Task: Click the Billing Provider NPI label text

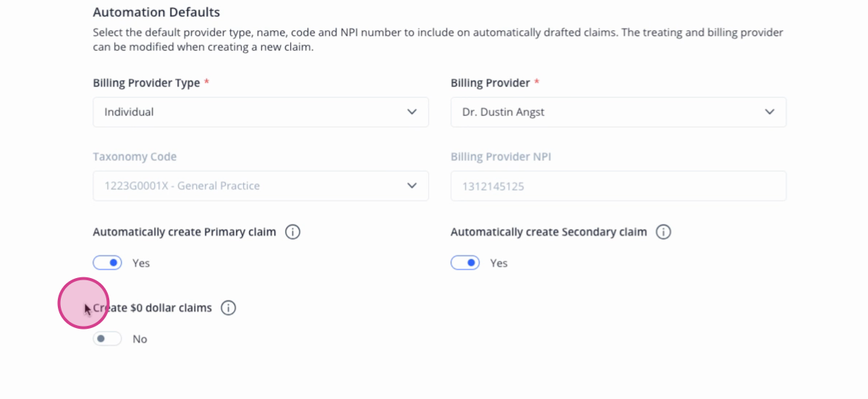Action: tap(501, 156)
